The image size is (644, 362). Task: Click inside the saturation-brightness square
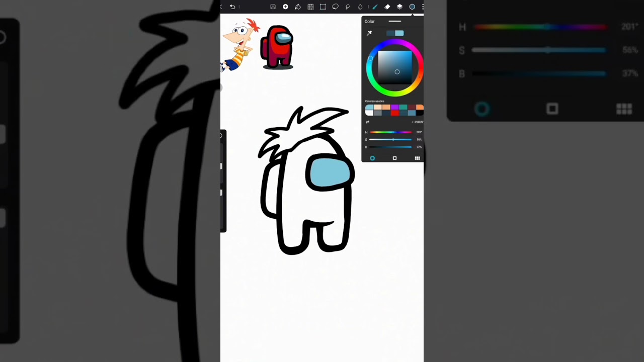coord(395,67)
